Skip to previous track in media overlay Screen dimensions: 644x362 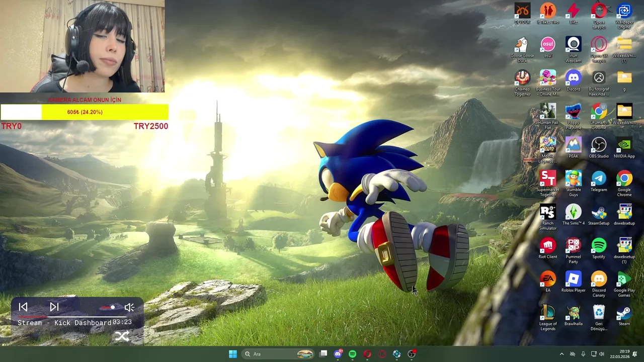(23, 307)
